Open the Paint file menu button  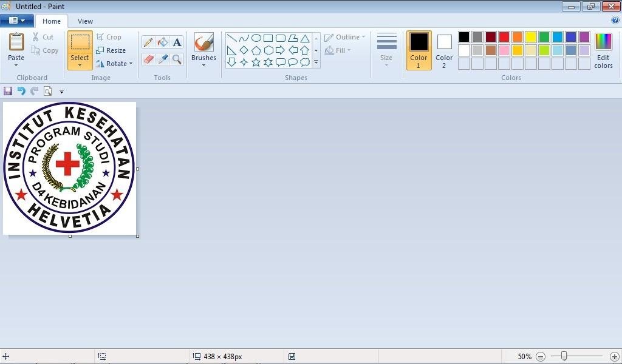(x=16, y=21)
